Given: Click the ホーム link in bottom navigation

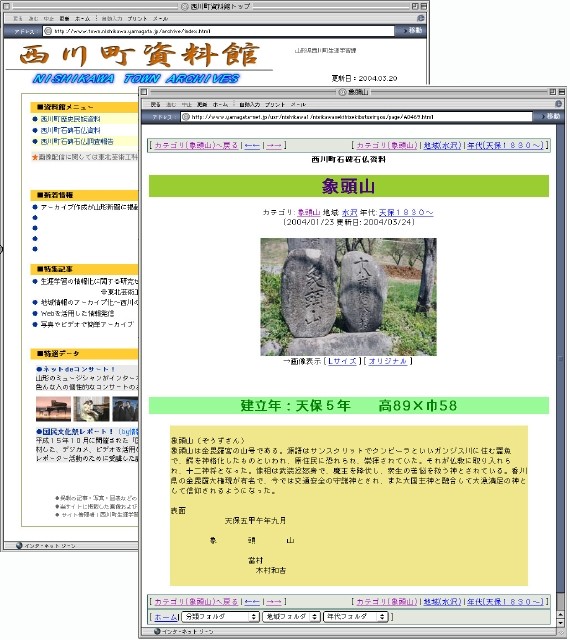Looking at the screenshot, I should (x=165, y=617).
